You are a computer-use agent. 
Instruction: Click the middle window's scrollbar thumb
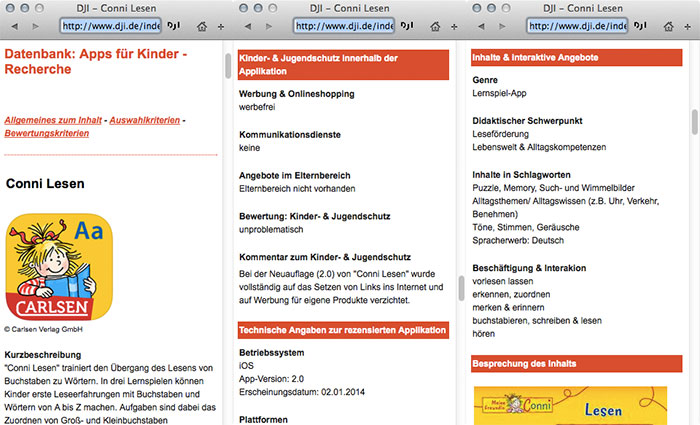[x=462, y=288]
